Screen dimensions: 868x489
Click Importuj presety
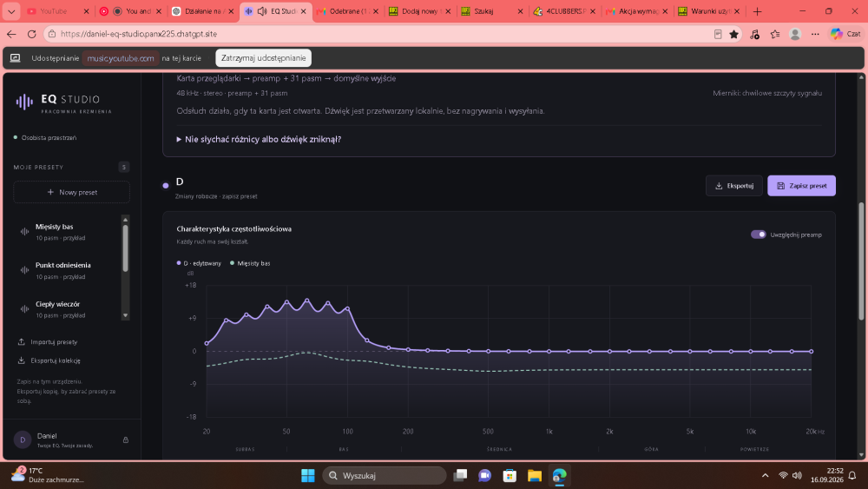pos(48,341)
